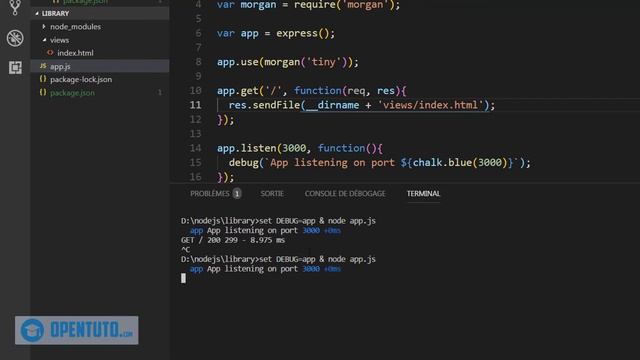Click line number 11 in gutter
The image size is (640, 360).
click(196, 105)
